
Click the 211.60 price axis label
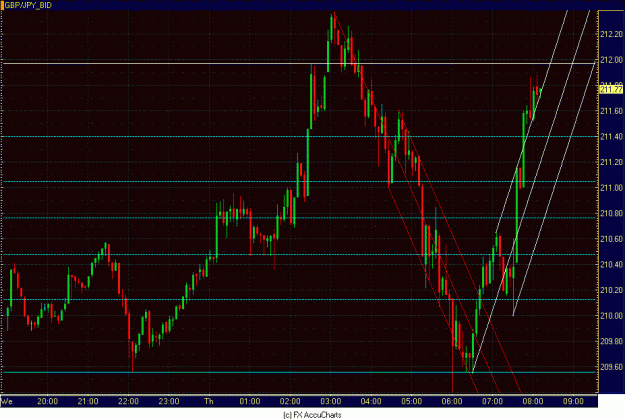[611, 111]
